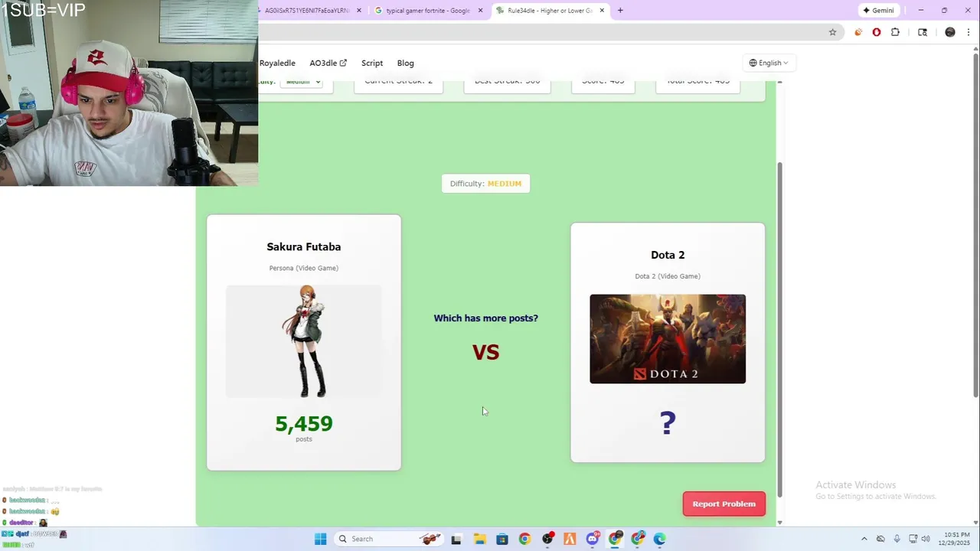The image size is (980, 551).
Task: Close the 'typical gamer fortnite' tab
Action: click(481, 11)
